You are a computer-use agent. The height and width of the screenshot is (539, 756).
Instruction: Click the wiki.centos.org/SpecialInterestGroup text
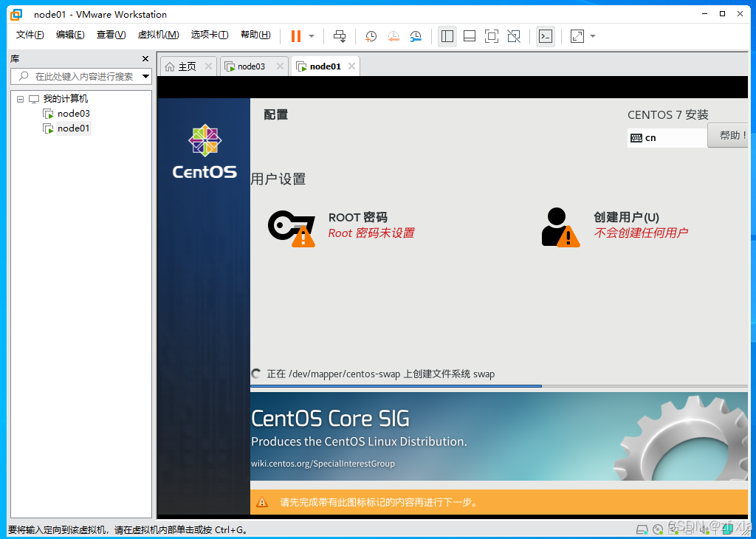click(x=323, y=464)
